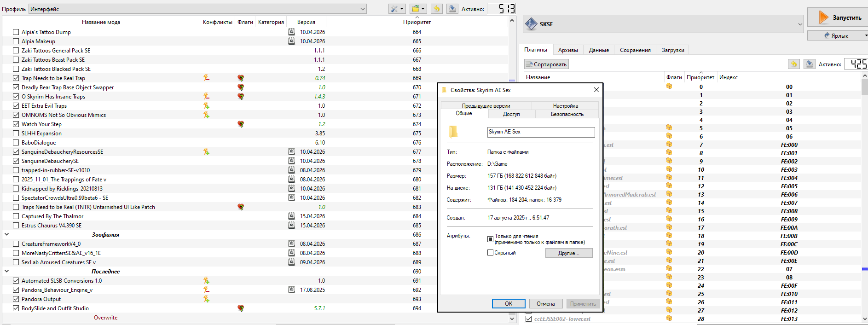Open the Ярлык shortcut dropdown
This screenshot has width=868, height=325.
click(x=838, y=35)
